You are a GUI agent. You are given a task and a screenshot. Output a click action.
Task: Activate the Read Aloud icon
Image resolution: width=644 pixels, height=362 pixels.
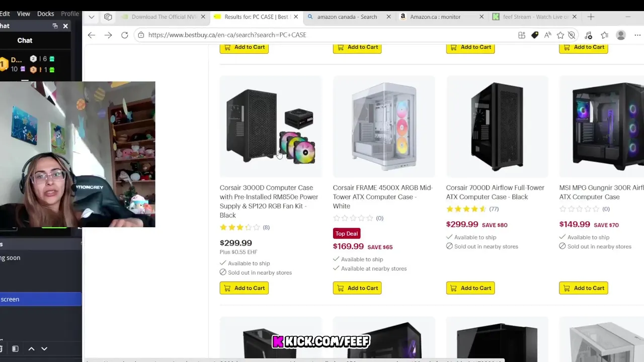click(547, 35)
